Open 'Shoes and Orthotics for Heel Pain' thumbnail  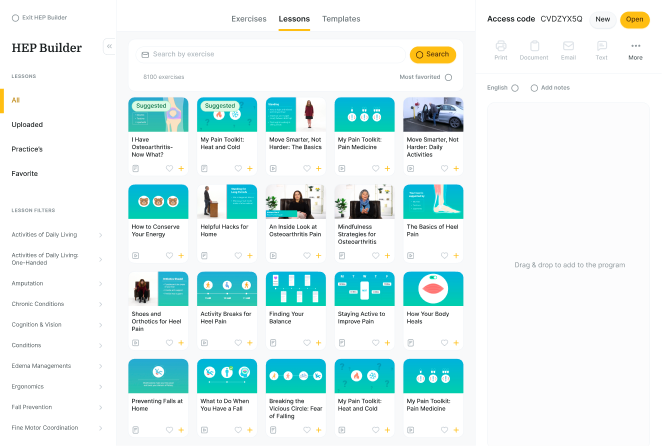158,289
